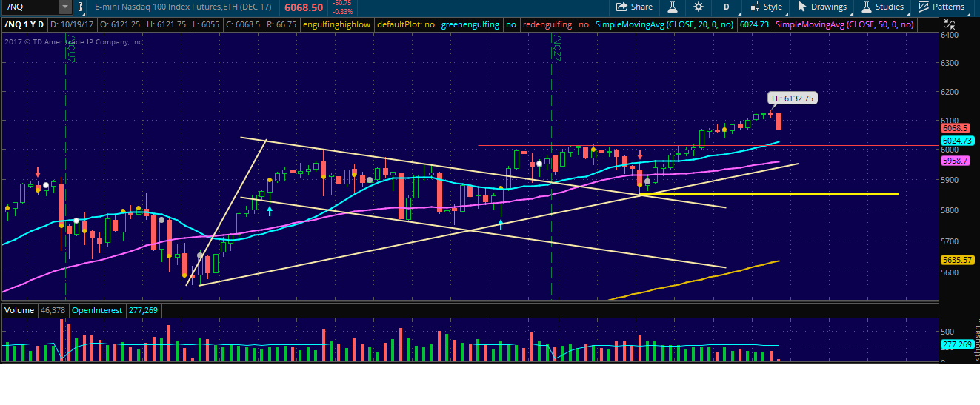Click the 6024.73 value in studies header
The width and height of the screenshot is (980, 405).
click(756, 24)
